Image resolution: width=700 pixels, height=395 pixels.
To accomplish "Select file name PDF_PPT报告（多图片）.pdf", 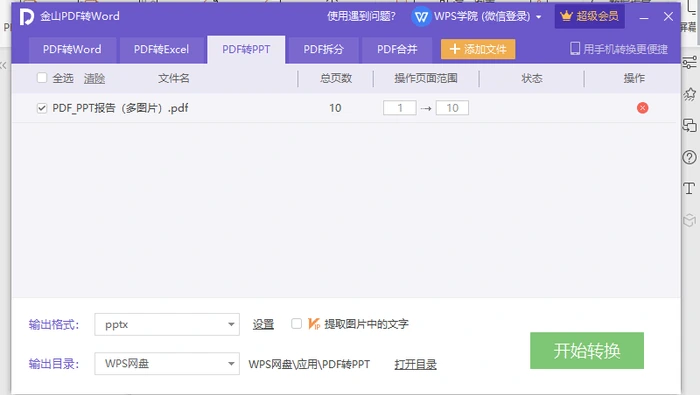I will click(121, 108).
